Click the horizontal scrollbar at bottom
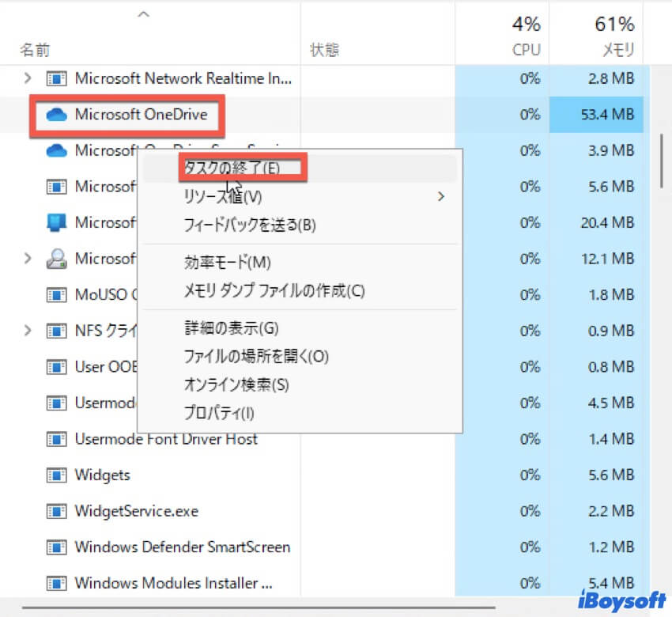This screenshot has width=672, height=617. point(259,608)
